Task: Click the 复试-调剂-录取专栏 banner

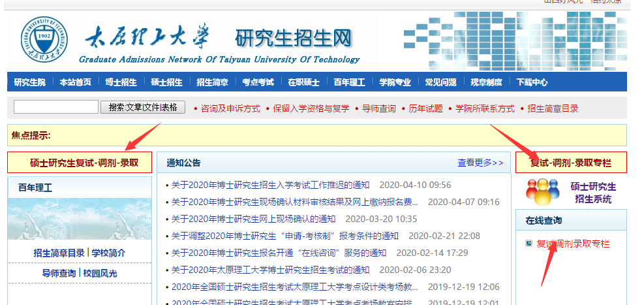Action: pyautogui.click(x=572, y=163)
